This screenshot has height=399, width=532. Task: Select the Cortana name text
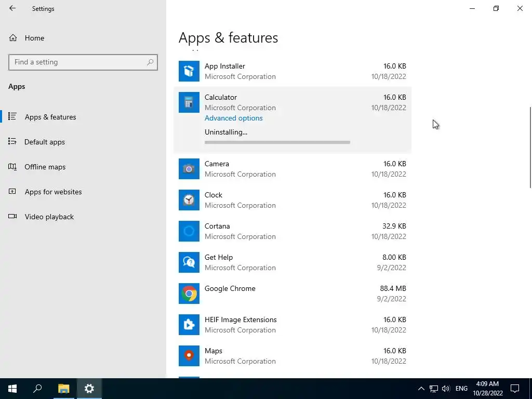pyautogui.click(x=217, y=227)
